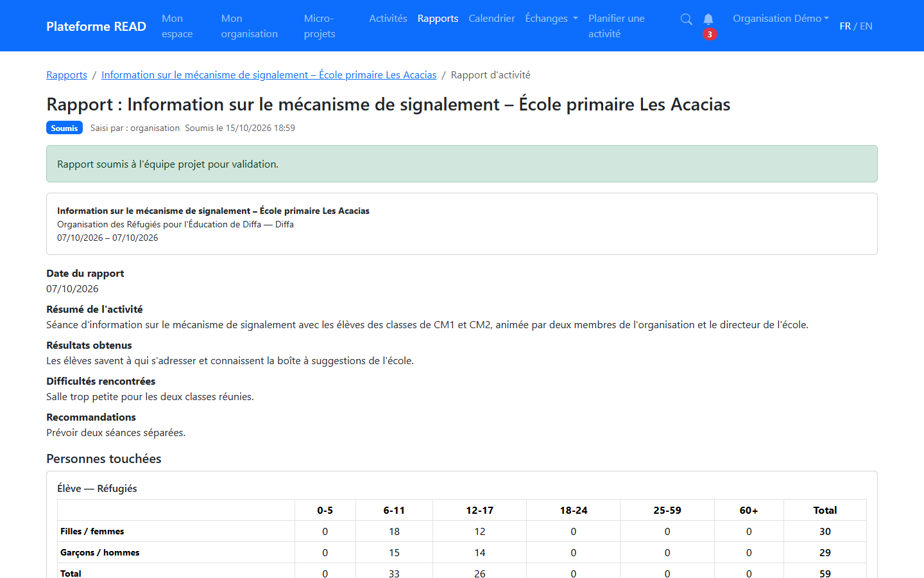Click the Résumé de l'activité heading
The width and height of the screenshot is (924, 578).
point(94,310)
